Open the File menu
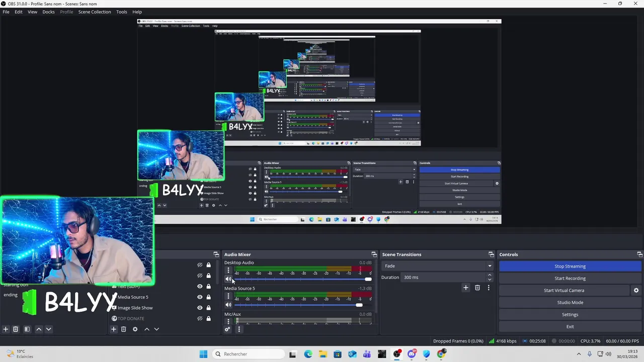The image size is (644, 362). (x=6, y=12)
